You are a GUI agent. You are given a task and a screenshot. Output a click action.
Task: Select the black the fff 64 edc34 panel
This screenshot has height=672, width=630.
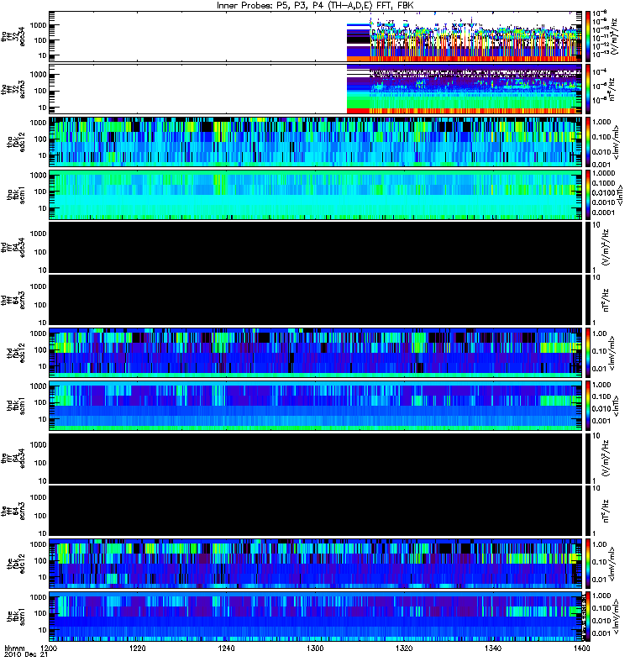point(316,459)
